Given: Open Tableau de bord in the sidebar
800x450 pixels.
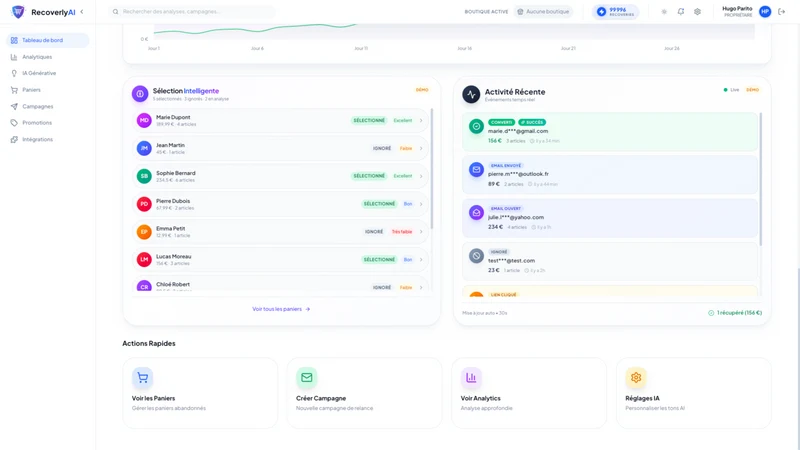Looking at the screenshot, I should (47, 40).
